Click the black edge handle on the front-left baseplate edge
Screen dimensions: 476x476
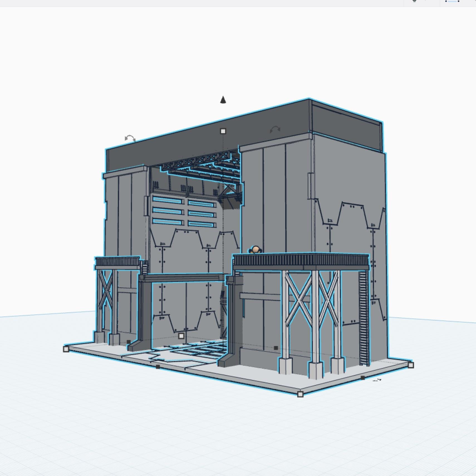click(158, 367)
